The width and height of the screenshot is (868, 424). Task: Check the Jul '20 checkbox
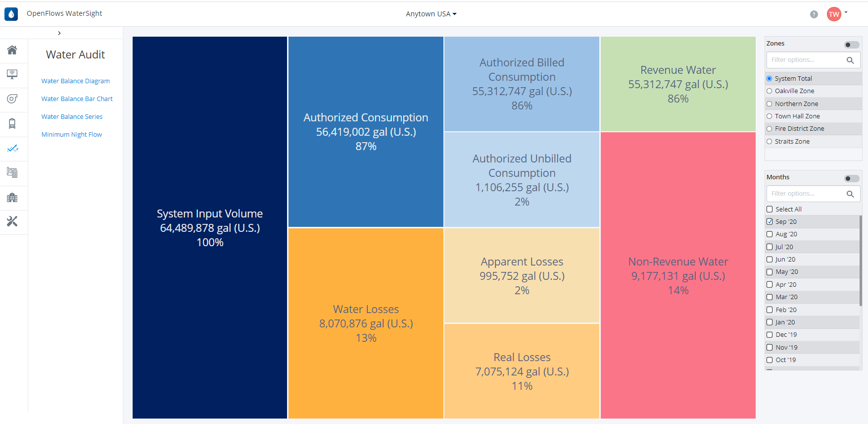770,247
